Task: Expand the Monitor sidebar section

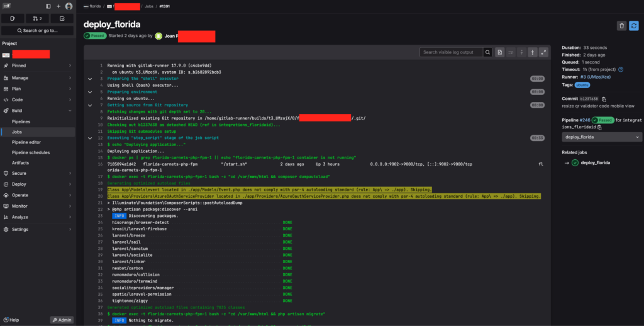Action: (37, 206)
